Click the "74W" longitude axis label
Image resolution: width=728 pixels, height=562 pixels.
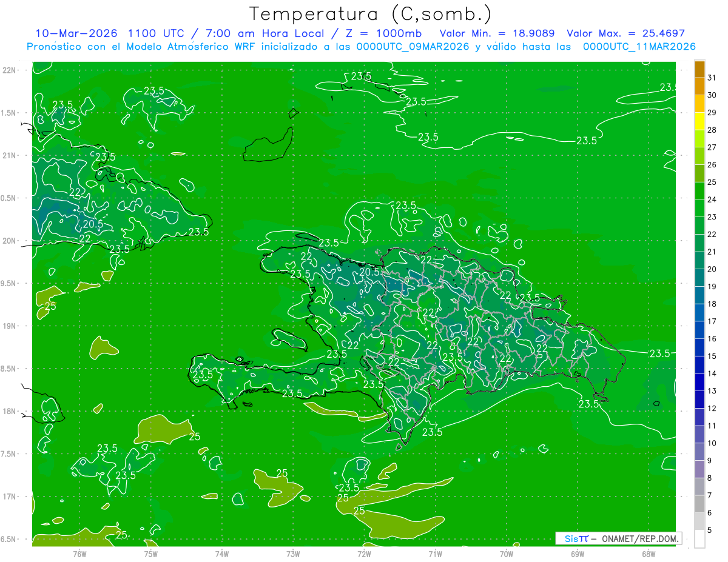(x=222, y=554)
